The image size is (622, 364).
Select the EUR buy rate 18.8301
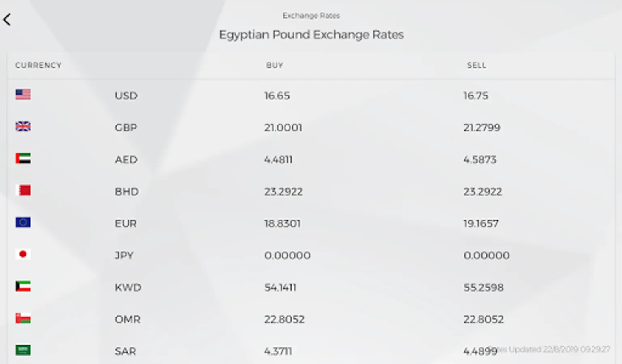pyautogui.click(x=283, y=224)
